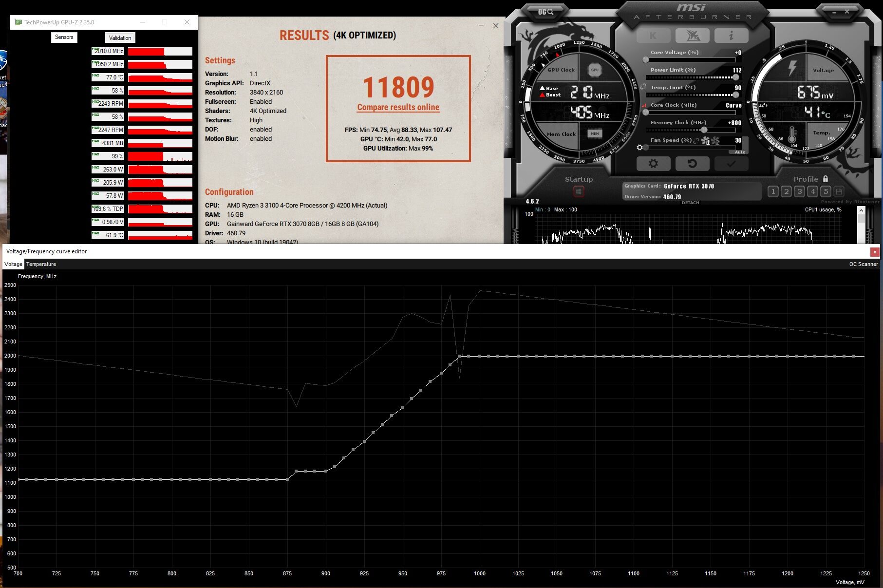The image size is (883, 588).
Task: Open Compare results online link
Action: (x=398, y=107)
